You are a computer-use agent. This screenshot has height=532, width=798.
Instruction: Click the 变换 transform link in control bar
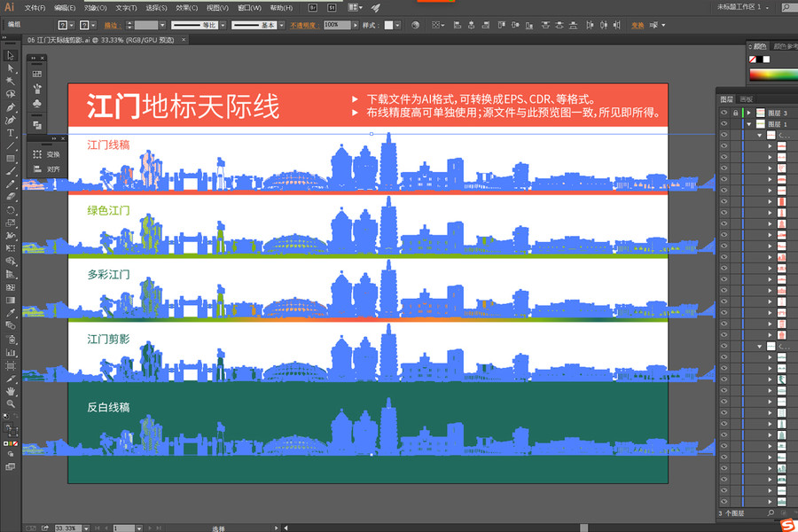point(638,25)
